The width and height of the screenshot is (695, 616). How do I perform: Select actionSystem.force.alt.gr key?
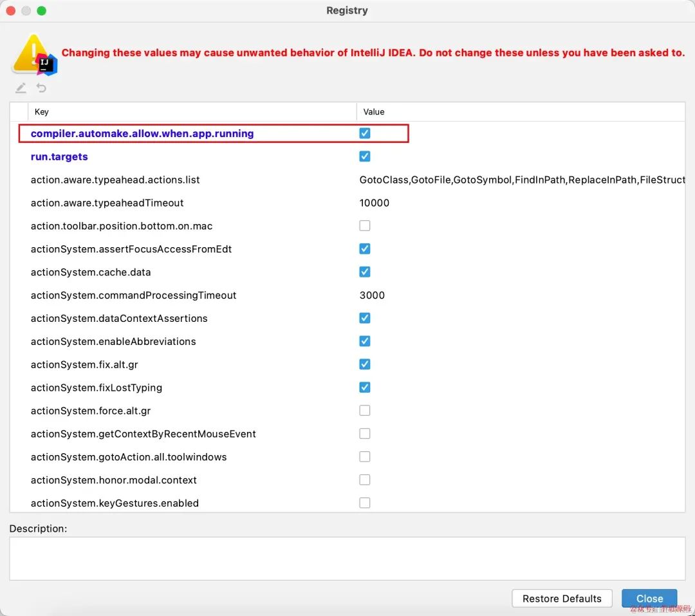pyautogui.click(x=91, y=410)
